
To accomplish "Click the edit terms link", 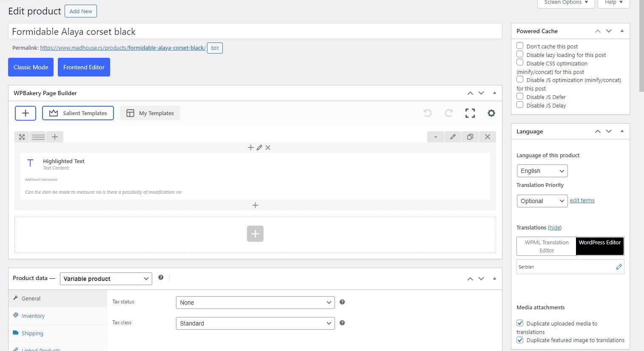I will click(x=582, y=201).
